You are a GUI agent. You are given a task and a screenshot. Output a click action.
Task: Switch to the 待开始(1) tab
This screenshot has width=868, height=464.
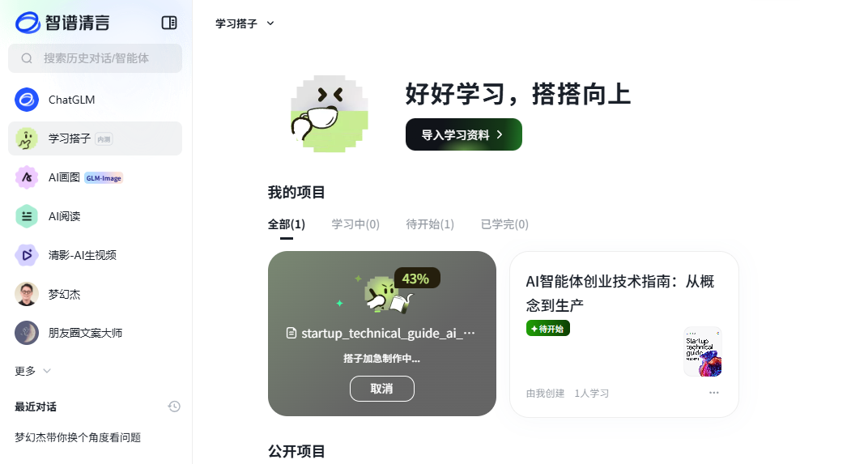point(430,224)
